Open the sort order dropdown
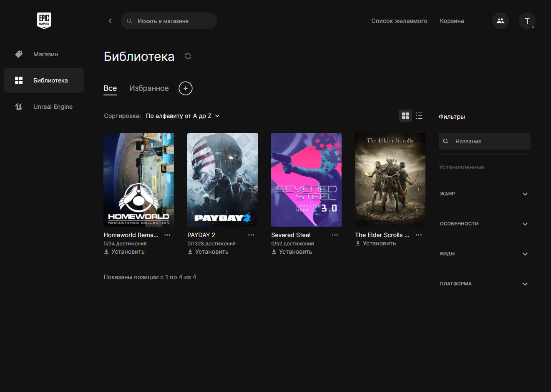551x392 pixels. coord(183,116)
